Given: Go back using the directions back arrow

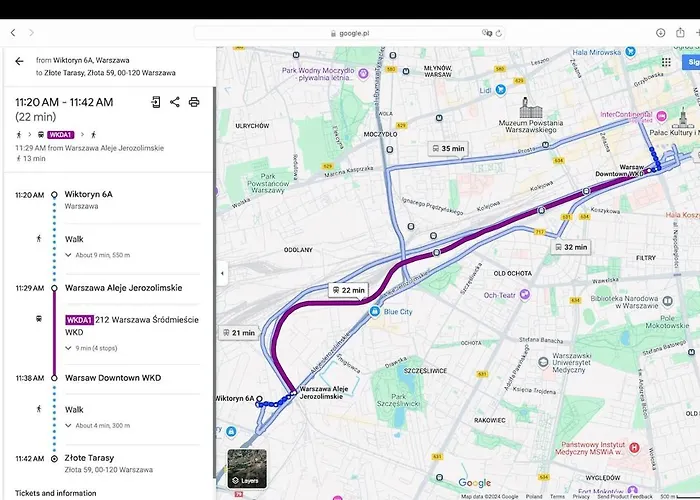Looking at the screenshot, I should tap(19, 61).
